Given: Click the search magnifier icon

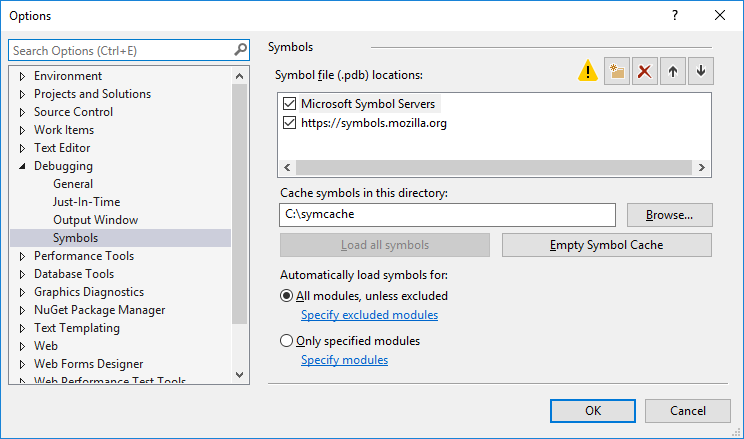Looking at the screenshot, I should coord(240,50).
